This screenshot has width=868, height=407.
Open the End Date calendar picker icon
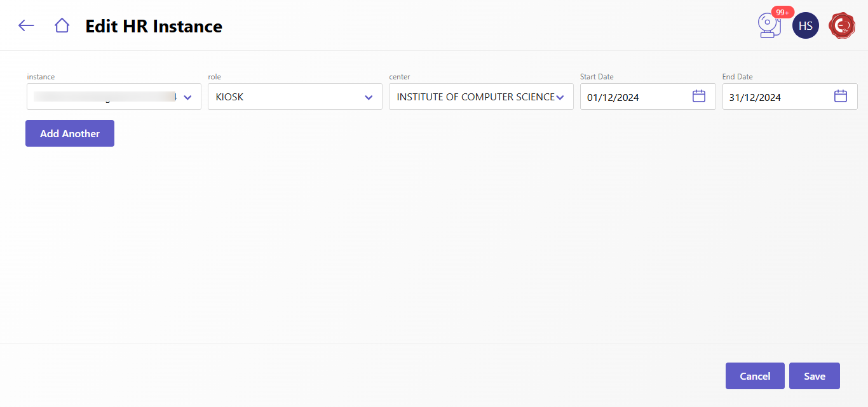click(x=840, y=97)
